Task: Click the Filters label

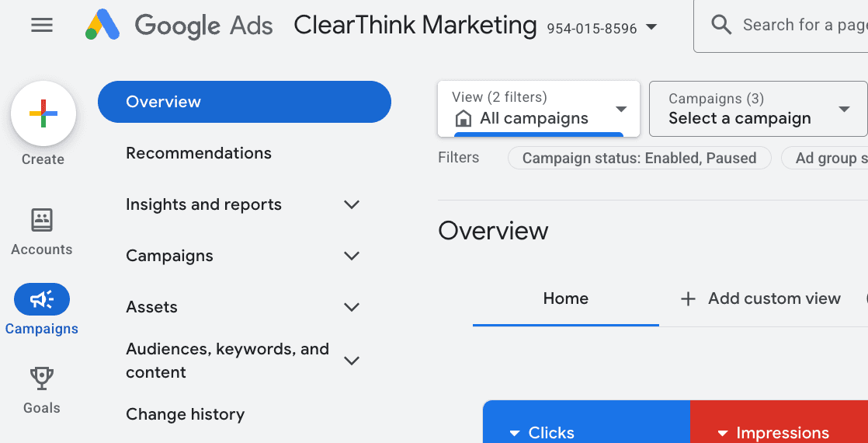Action: click(458, 158)
